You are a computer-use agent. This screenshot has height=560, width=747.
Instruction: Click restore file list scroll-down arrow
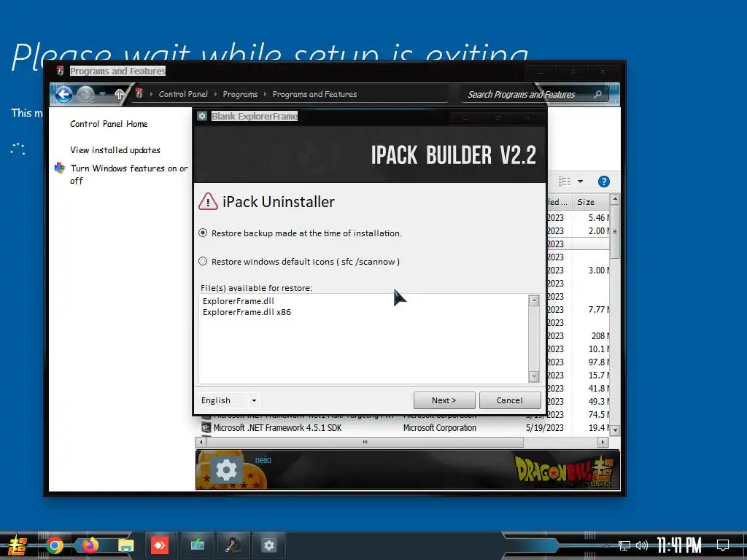534,376
